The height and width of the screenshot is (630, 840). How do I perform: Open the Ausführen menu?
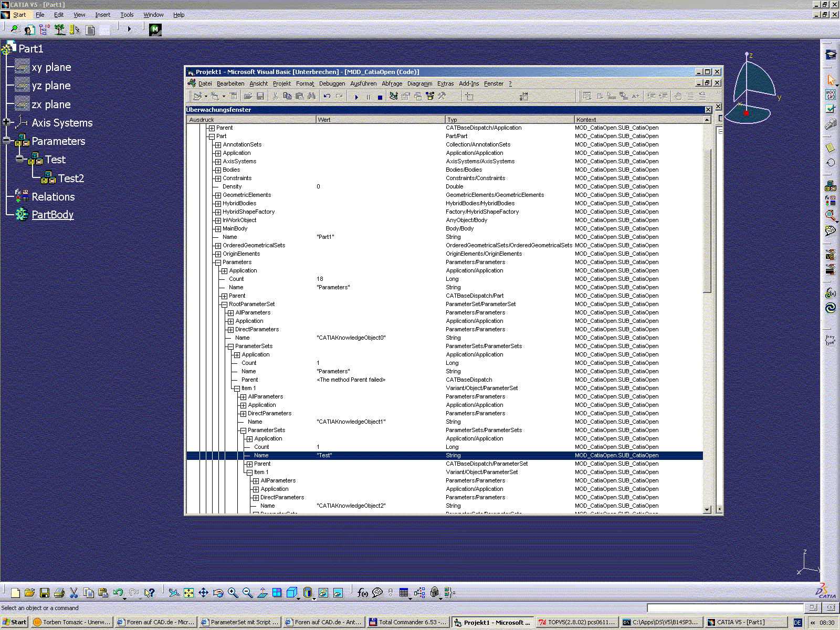(x=363, y=83)
